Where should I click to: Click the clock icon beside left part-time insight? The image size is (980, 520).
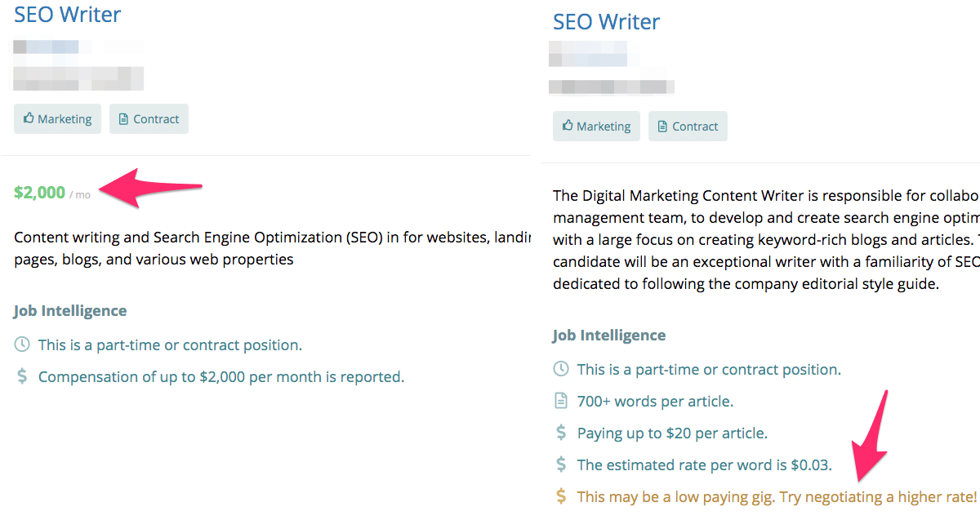tap(24, 344)
